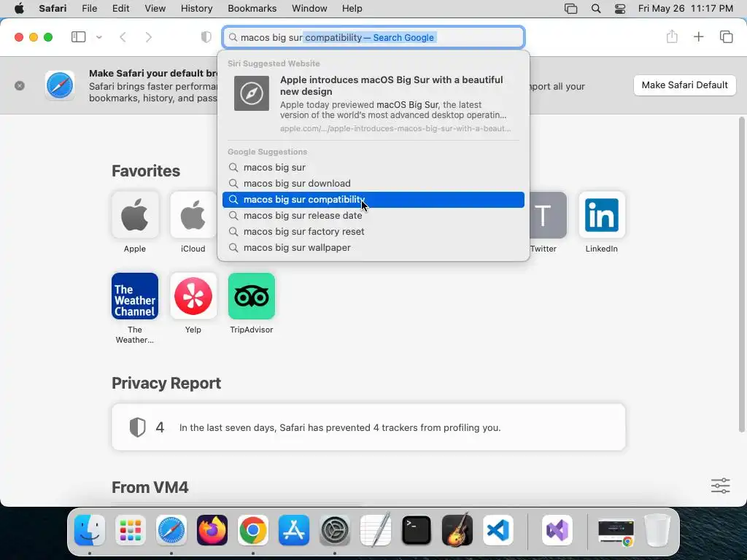Viewport: 747px width, 560px height.
Task: Open the Safari menu
Action: (x=53, y=9)
